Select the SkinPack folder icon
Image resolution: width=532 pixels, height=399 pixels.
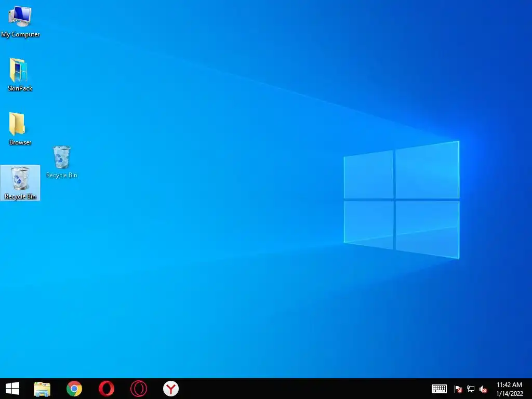pos(20,75)
